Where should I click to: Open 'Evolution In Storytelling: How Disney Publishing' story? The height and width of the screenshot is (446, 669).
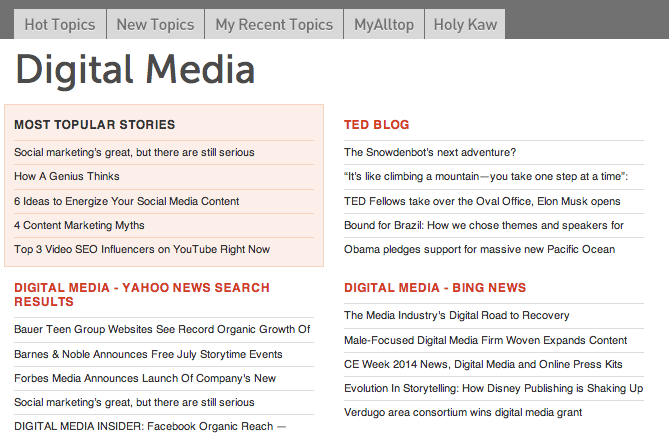493,388
